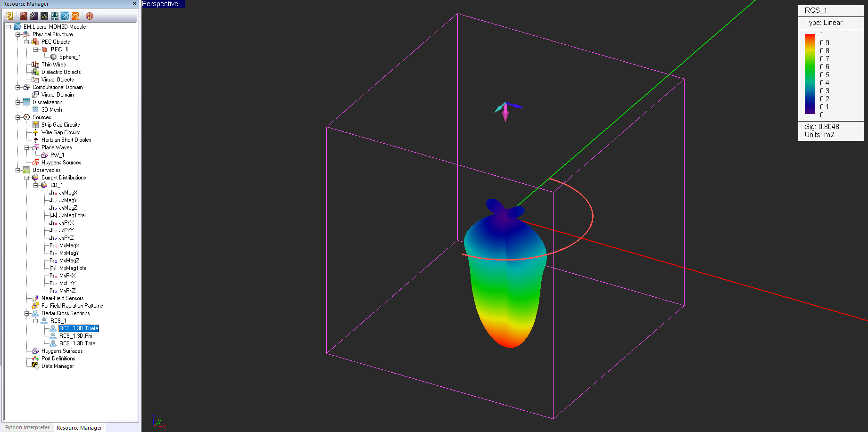Screen dimensions: 868x432
Task: Collapse the PEC_1 group
Action: pos(35,49)
